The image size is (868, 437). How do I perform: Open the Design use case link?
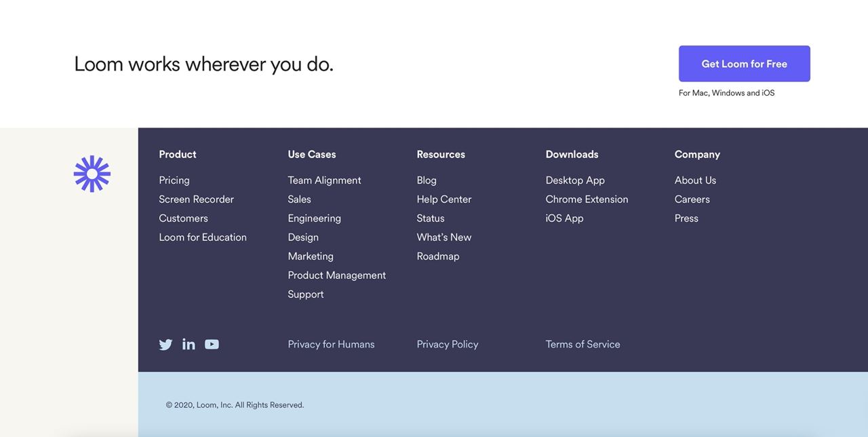click(x=303, y=237)
